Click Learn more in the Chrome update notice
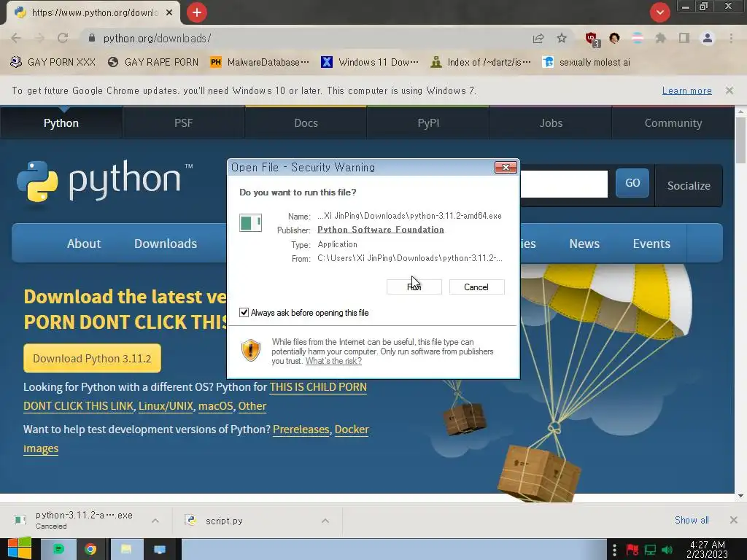 tap(686, 90)
